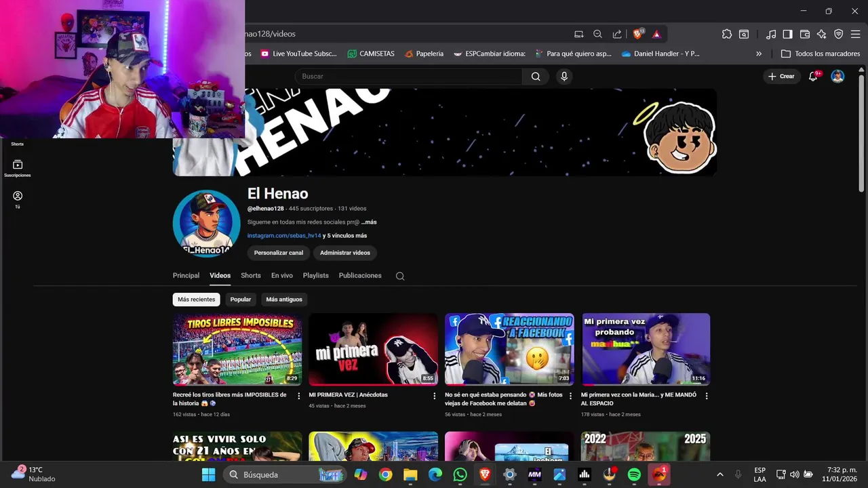
Task: Click the 'Administrar videos' button
Action: tap(345, 253)
